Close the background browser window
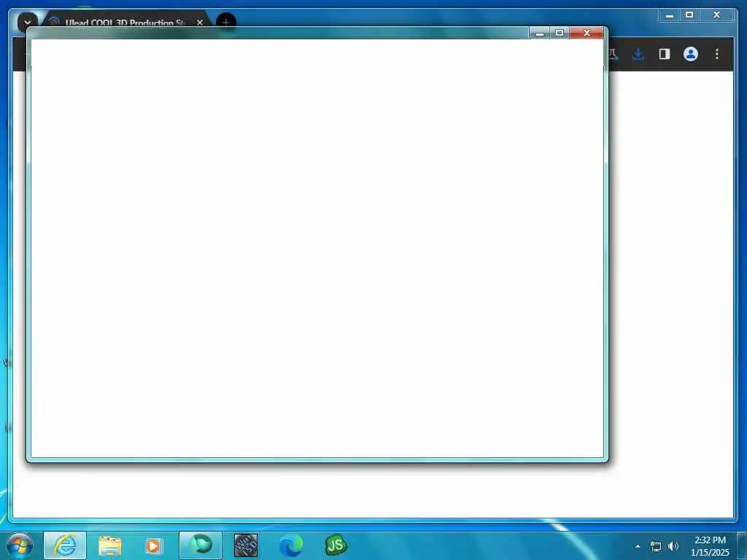The image size is (747, 560). click(716, 15)
